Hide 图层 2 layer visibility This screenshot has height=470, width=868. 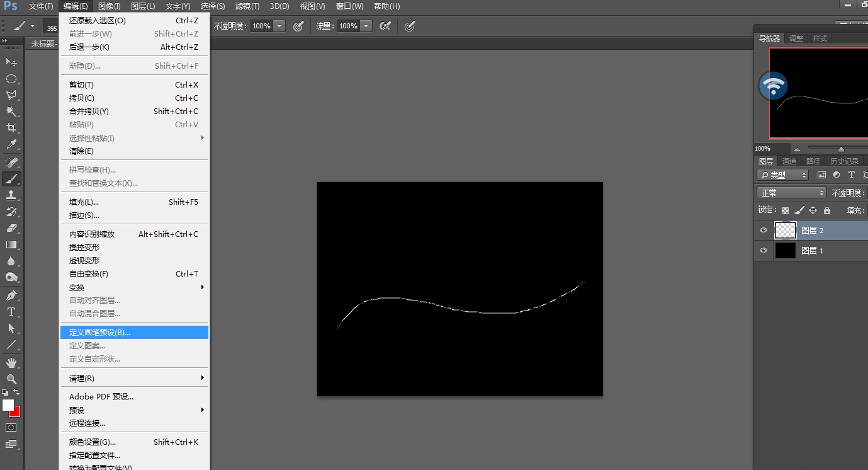[x=764, y=231]
